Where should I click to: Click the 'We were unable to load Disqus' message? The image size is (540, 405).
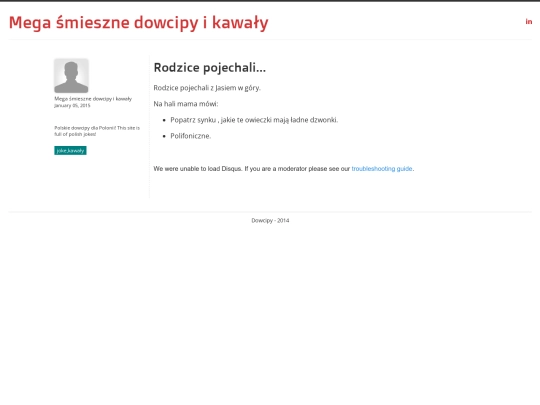point(284,169)
